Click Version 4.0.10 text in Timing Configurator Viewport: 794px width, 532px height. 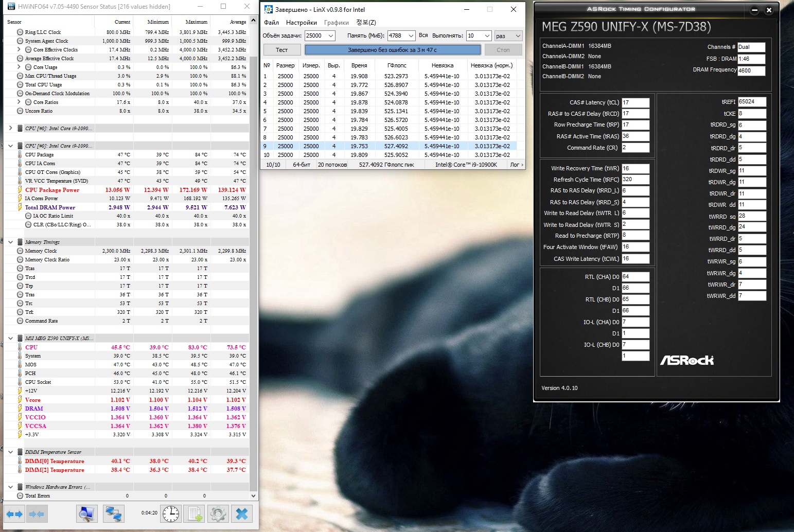559,388
